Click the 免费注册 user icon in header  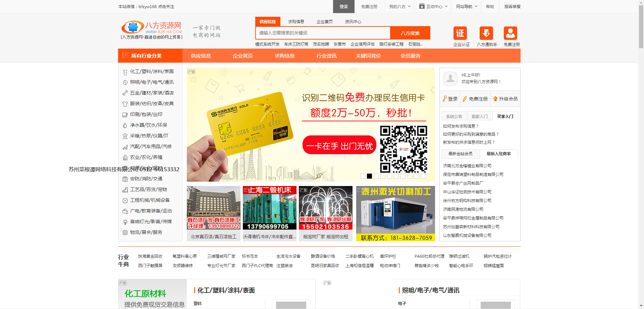510,33
